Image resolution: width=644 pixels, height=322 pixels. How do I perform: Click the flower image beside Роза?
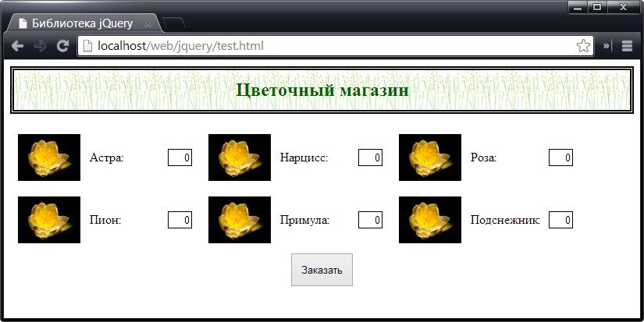430,157
